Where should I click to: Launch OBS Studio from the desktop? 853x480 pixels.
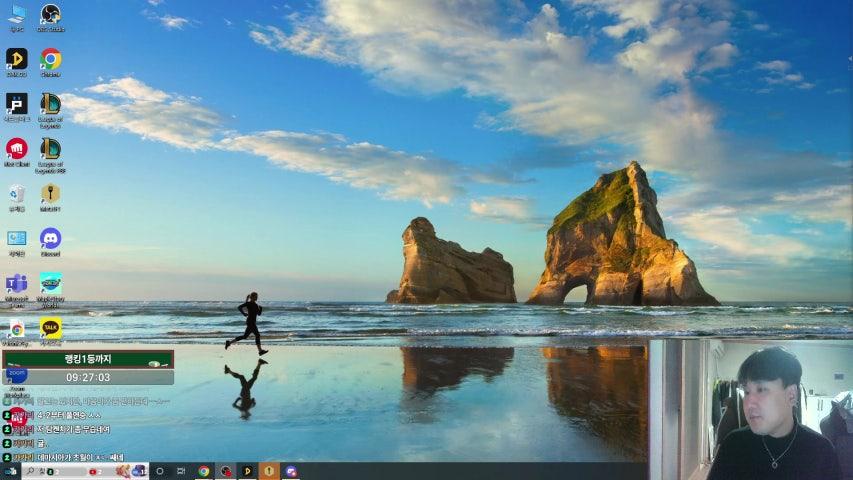pos(51,17)
